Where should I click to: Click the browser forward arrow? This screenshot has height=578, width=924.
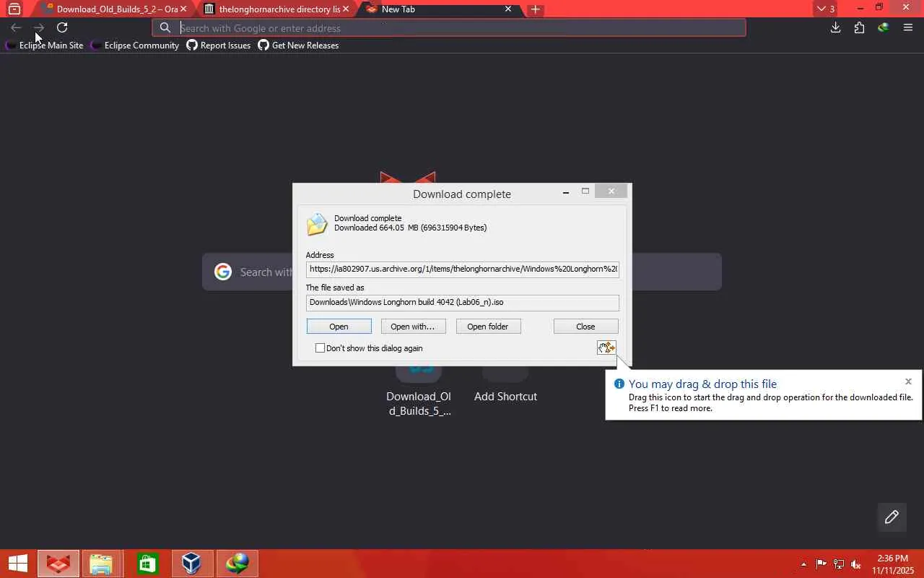coord(39,27)
